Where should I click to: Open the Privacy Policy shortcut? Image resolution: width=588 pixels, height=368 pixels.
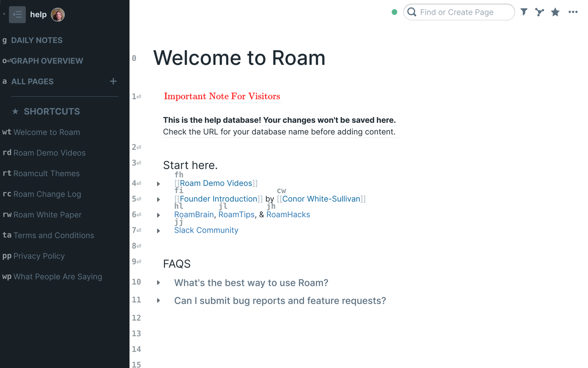coord(39,256)
